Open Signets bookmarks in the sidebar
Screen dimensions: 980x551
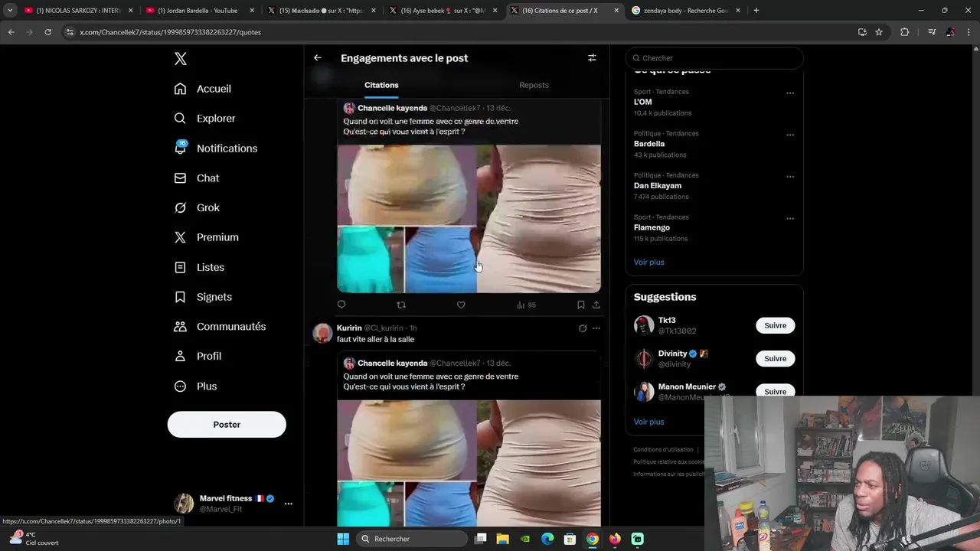coord(203,297)
